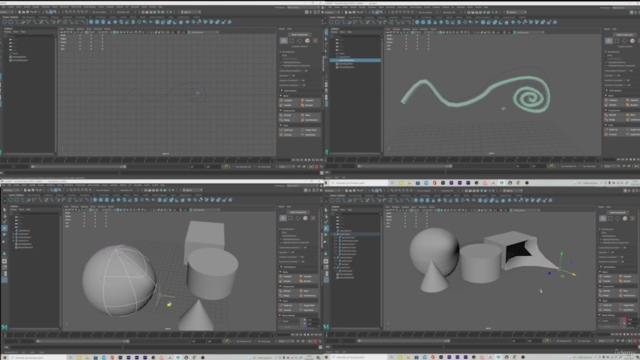Viewport: 640px width, 360px height.
Task: Click Multi-Component button in top-right window toolkit
Action: tap(625, 35)
